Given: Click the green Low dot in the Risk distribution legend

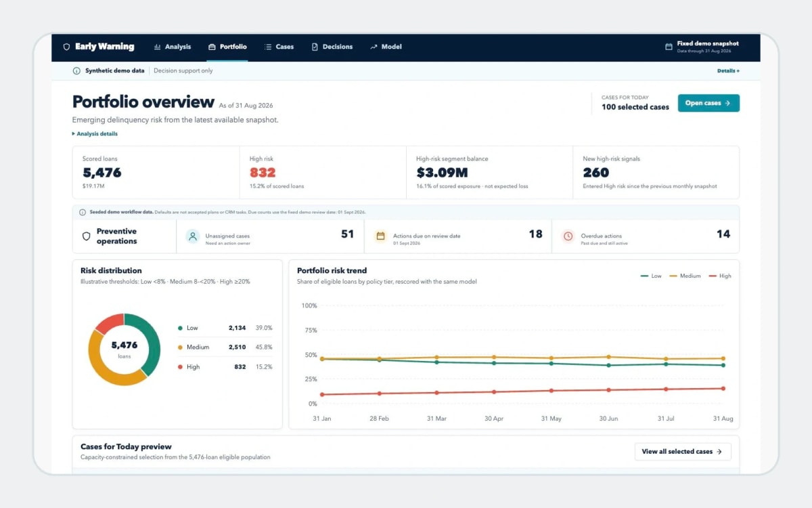Looking at the screenshot, I should point(180,328).
